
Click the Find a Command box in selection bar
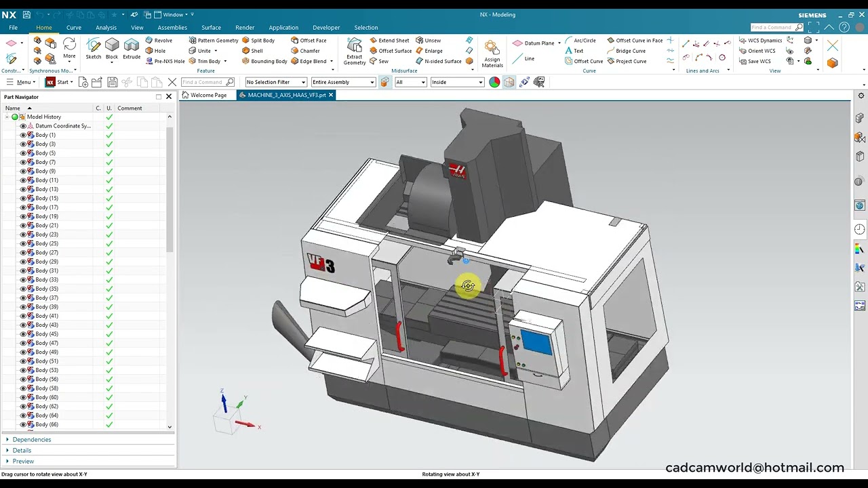(x=208, y=82)
